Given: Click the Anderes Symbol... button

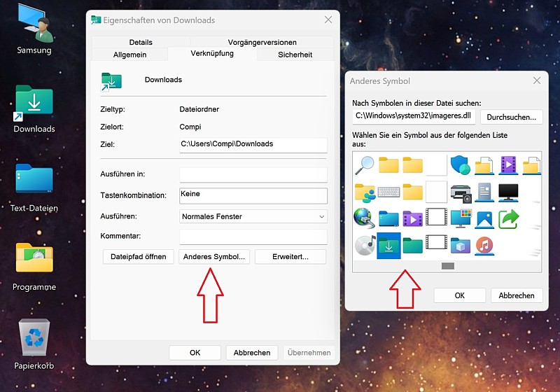Looking at the screenshot, I should [x=214, y=257].
